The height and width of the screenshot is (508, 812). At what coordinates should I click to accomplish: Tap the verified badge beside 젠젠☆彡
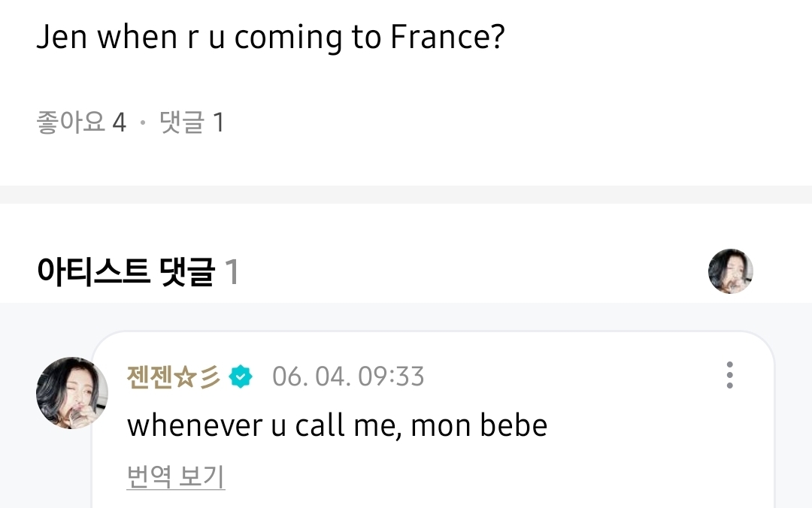241,376
